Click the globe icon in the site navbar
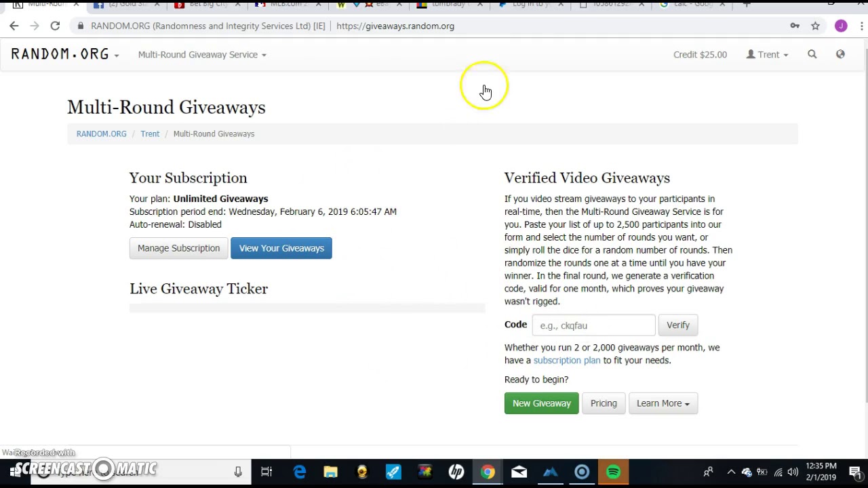868x488 pixels. (x=840, y=54)
